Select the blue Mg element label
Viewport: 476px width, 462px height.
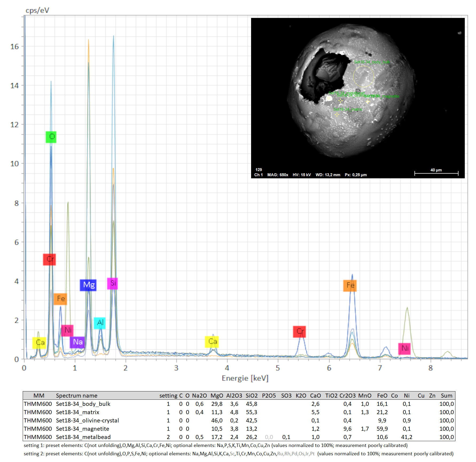tap(88, 285)
